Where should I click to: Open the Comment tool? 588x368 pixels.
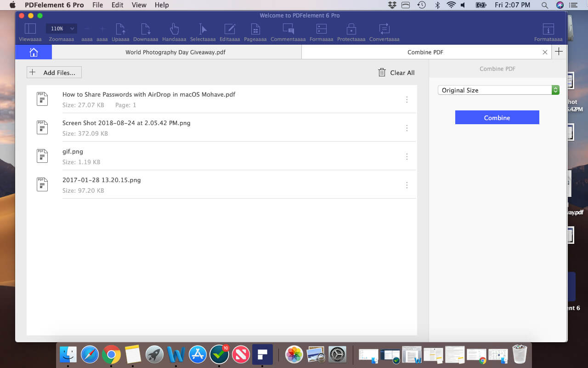(x=288, y=29)
